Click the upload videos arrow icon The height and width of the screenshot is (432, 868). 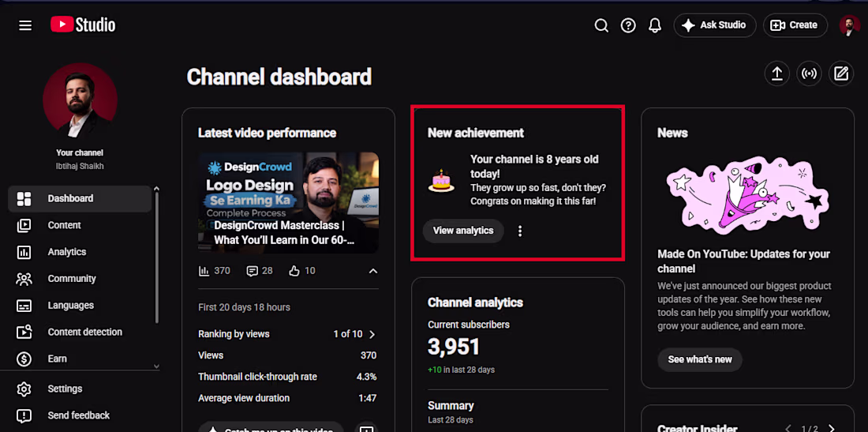coord(777,73)
